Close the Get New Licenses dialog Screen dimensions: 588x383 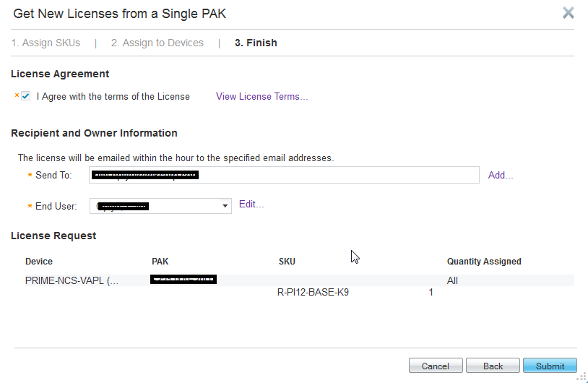tap(568, 13)
